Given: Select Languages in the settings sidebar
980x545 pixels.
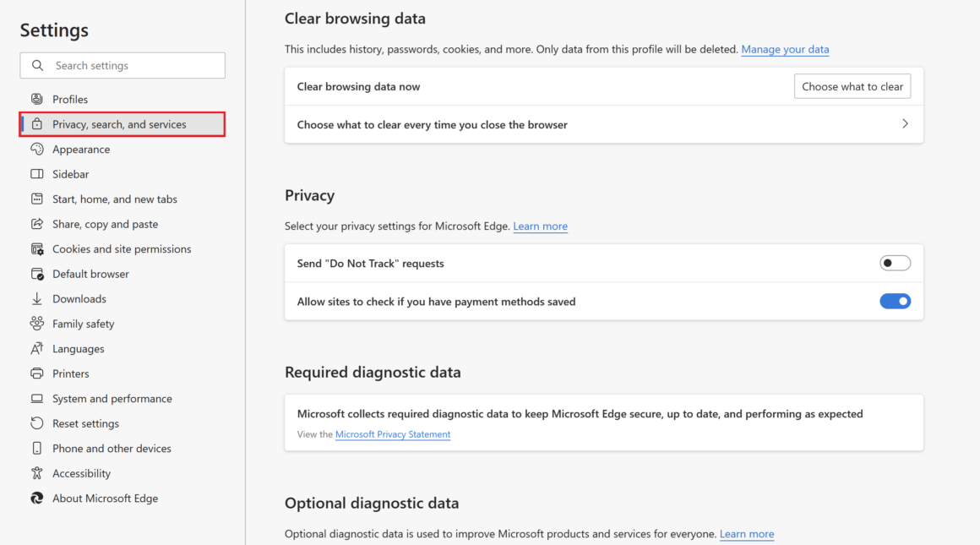Looking at the screenshot, I should (x=78, y=349).
